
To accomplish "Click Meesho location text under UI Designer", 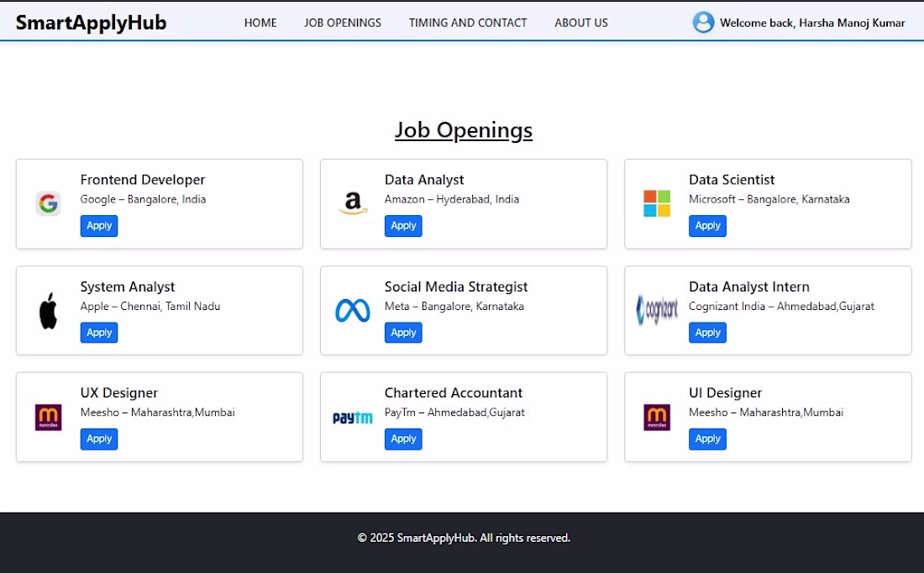I will tap(766, 413).
